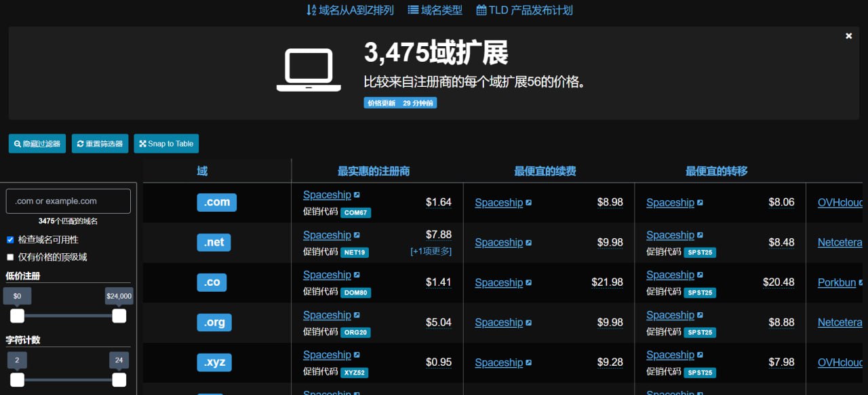Focus the '.com or example.com' search field
This screenshot has height=395, width=868.
pyautogui.click(x=68, y=201)
